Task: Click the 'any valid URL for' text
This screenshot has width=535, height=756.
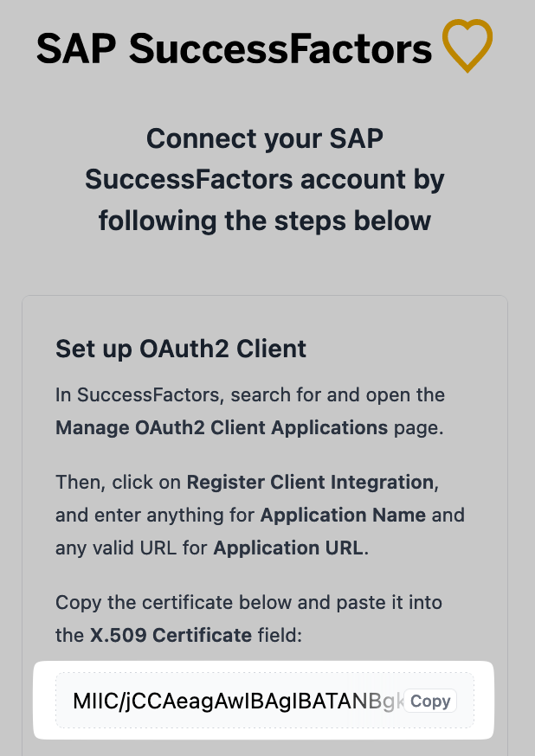Action: tap(132, 548)
